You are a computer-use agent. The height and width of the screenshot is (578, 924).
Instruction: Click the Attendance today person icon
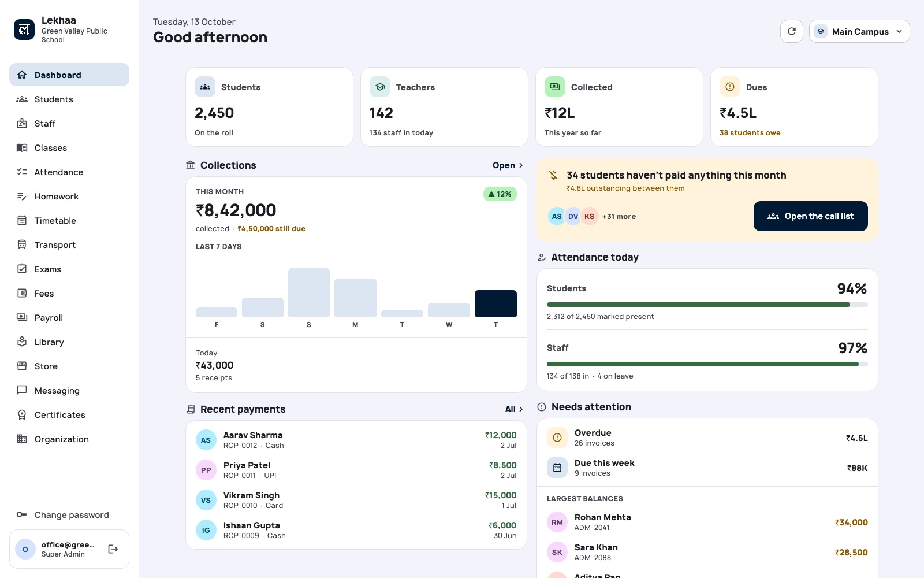tap(542, 257)
